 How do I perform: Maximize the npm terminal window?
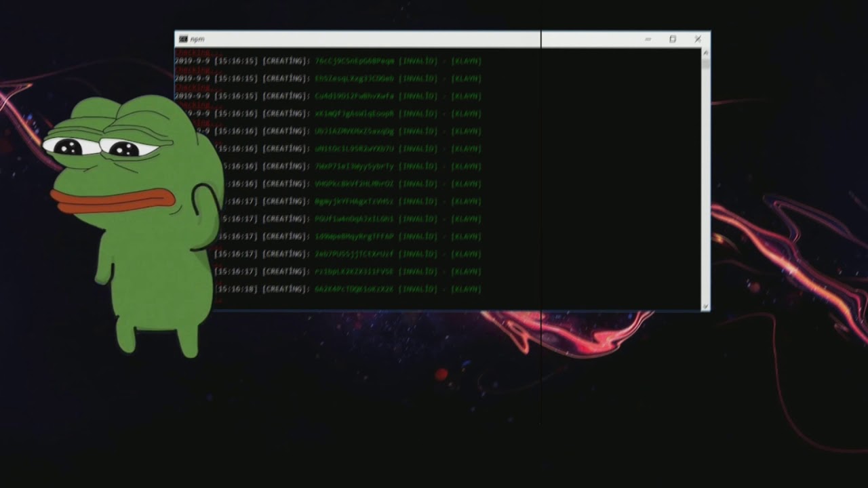tap(673, 39)
